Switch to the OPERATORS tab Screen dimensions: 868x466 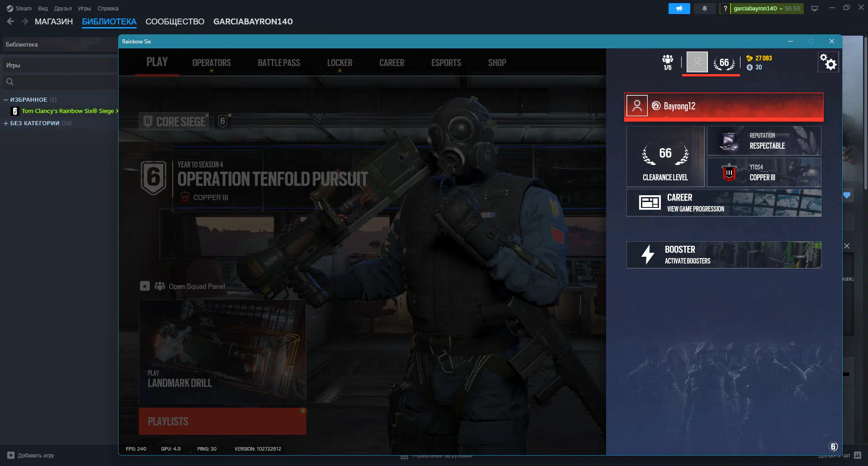point(211,63)
